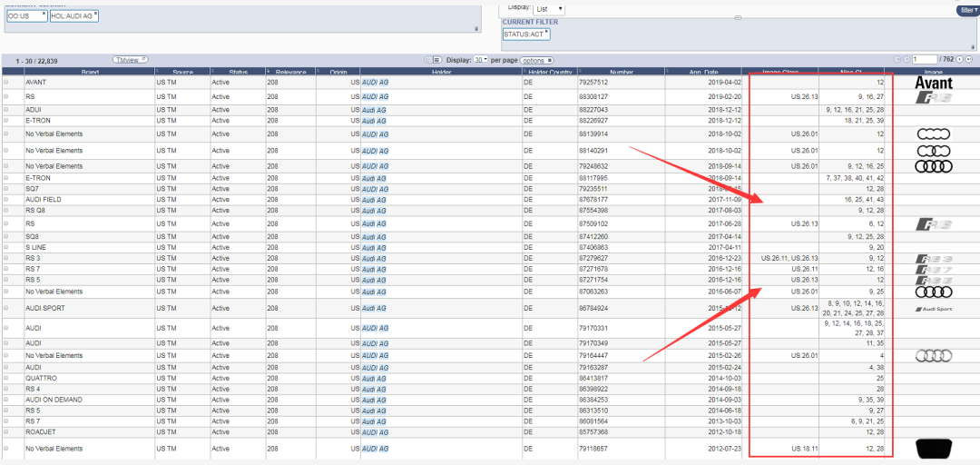Screen dimensions: 980x465
Task: Open AUDI AG holder link in ROADJET row
Action: tap(375, 431)
